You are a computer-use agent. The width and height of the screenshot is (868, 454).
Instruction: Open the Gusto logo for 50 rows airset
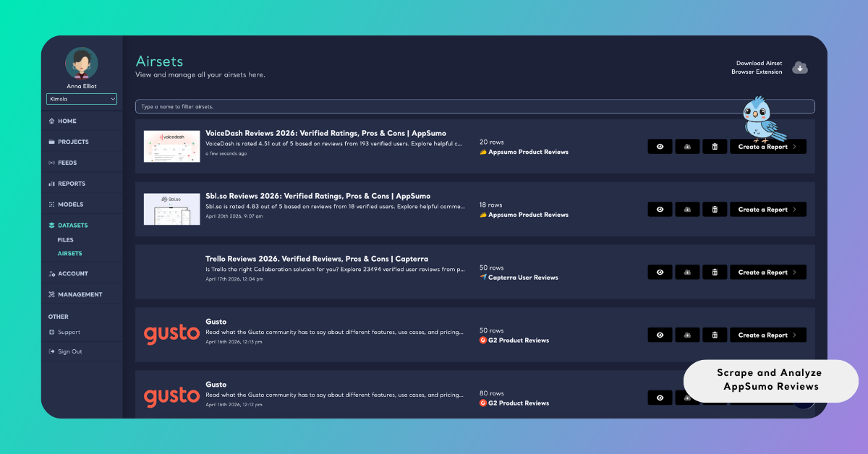171,334
